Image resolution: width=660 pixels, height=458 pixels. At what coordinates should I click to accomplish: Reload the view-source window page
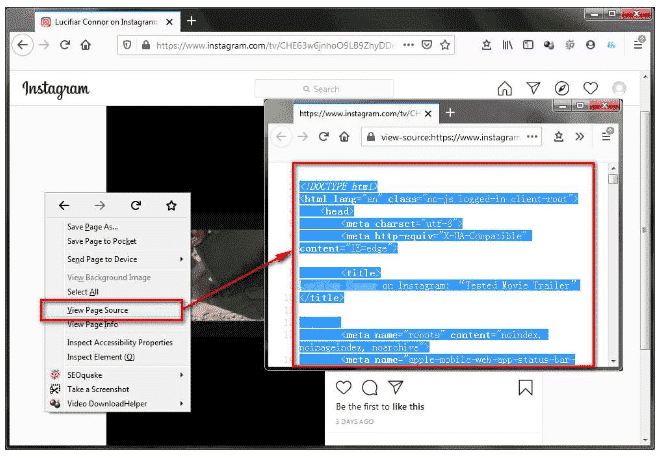[324, 136]
